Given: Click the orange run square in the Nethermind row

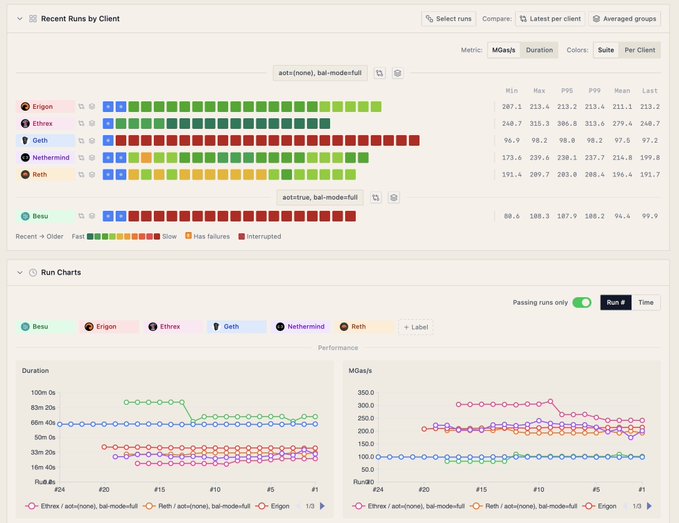Looking at the screenshot, I should [x=146, y=158].
